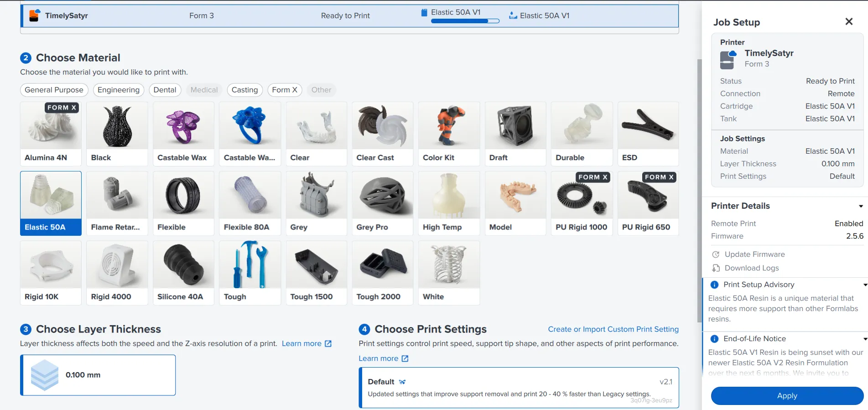868x410 pixels.
Task: Select the Grey resin card
Action: tap(316, 203)
